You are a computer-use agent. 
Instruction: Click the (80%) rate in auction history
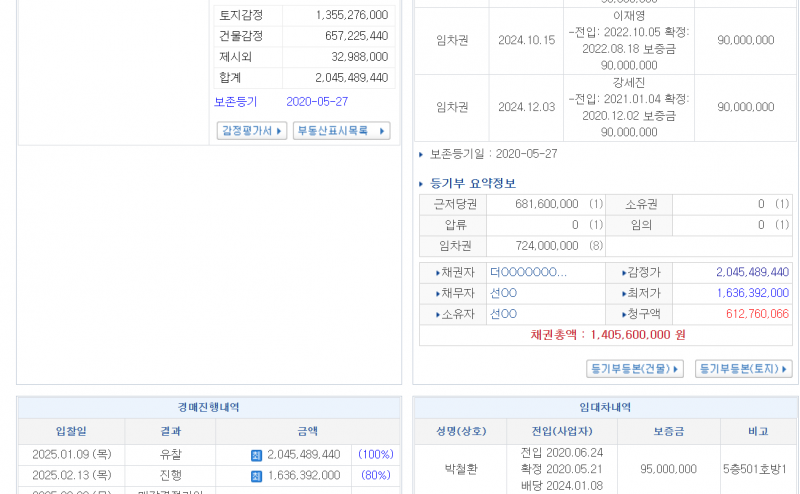pyautogui.click(x=376, y=476)
